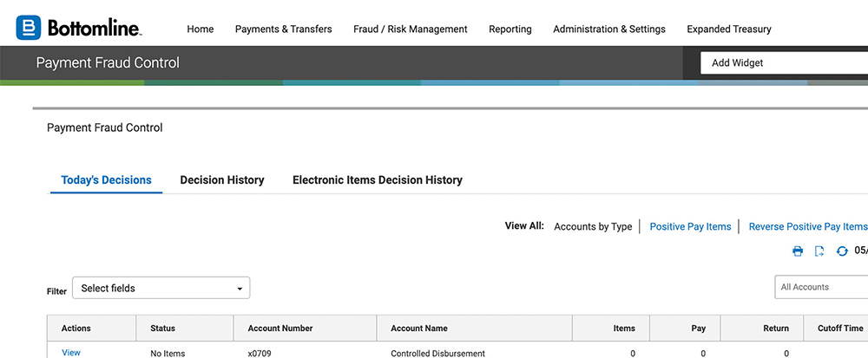Open Fraud / Risk Management menu
Image resolution: width=868 pixels, height=358 pixels.
tap(410, 29)
